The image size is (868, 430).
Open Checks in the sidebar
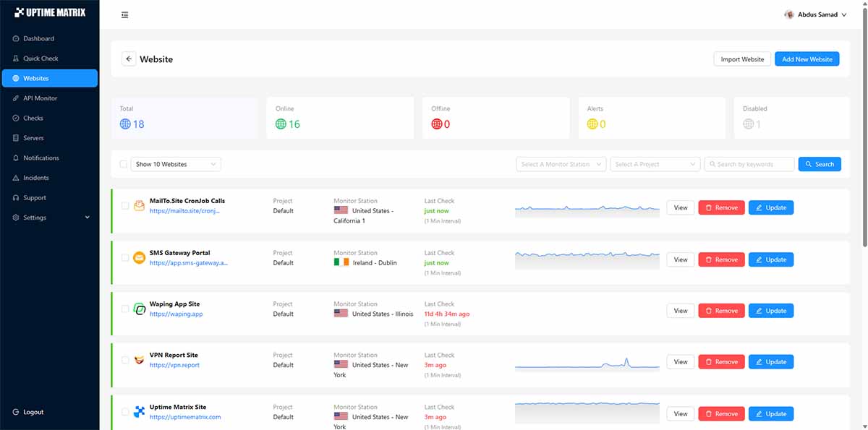coord(49,118)
